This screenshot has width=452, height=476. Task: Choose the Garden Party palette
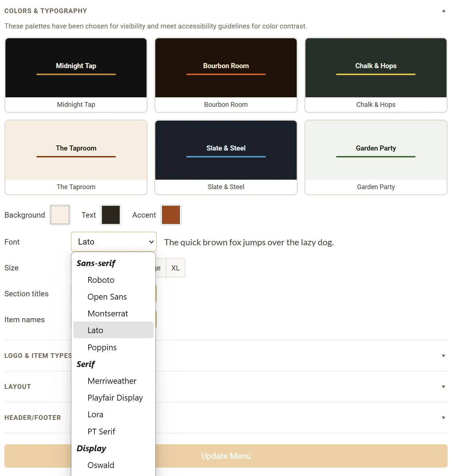[x=376, y=157]
